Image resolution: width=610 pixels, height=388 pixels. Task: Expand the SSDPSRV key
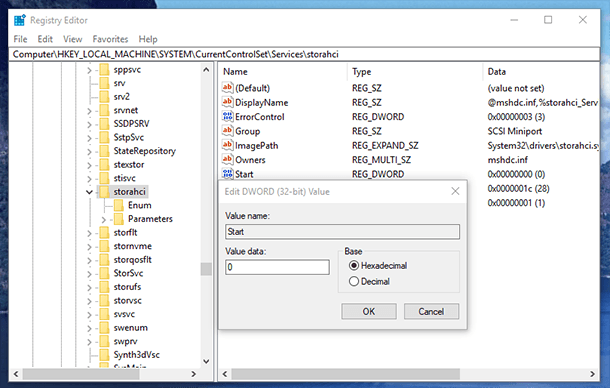point(89,125)
